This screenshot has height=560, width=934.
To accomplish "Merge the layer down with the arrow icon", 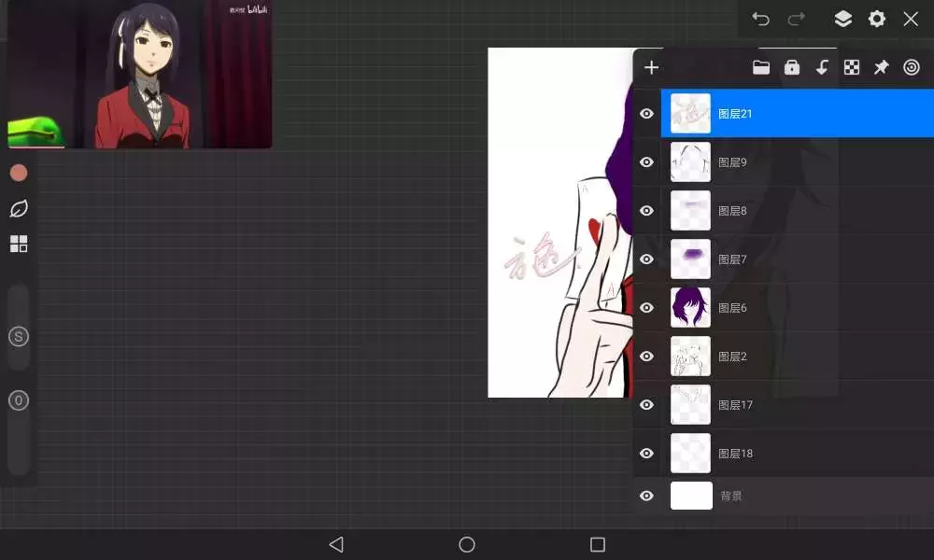I will (822, 67).
